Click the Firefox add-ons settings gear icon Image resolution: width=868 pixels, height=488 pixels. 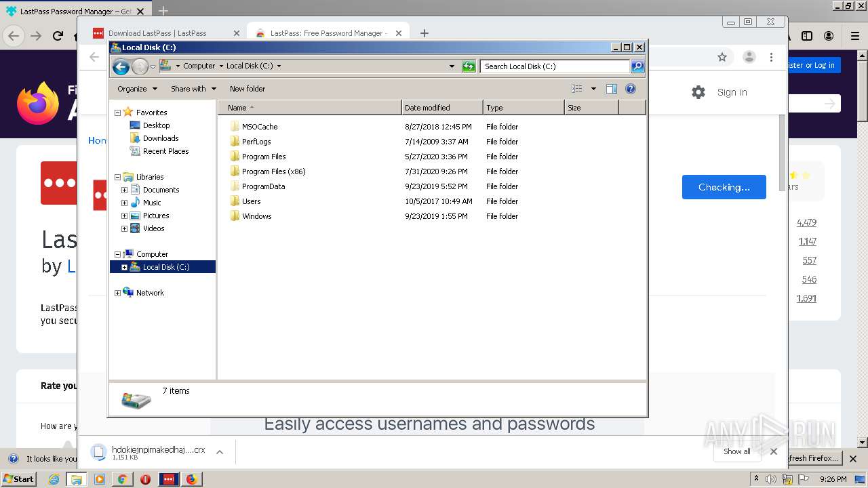(x=698, y=92)
